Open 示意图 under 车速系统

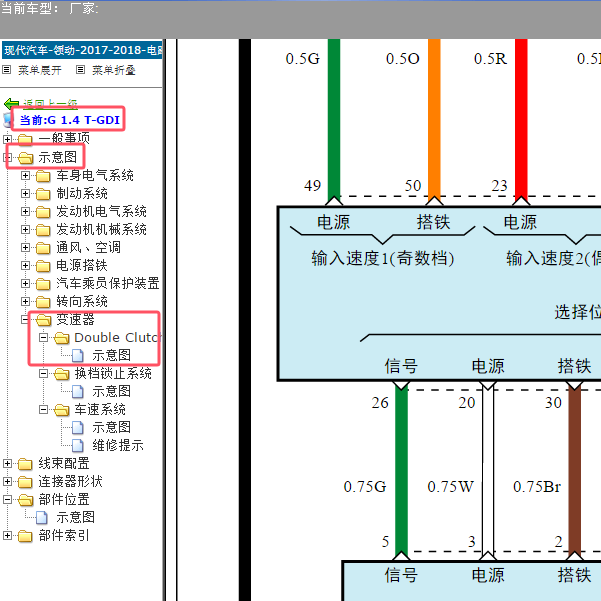tap(111, 427)
